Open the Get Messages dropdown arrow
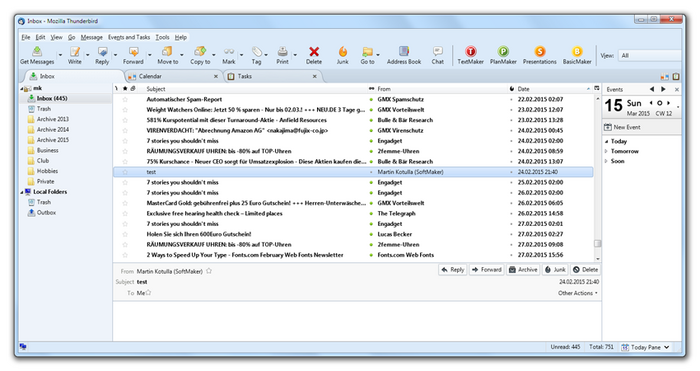Image resolution: width=700 pixels, height=371 pixels. click(x=60, y=55)
